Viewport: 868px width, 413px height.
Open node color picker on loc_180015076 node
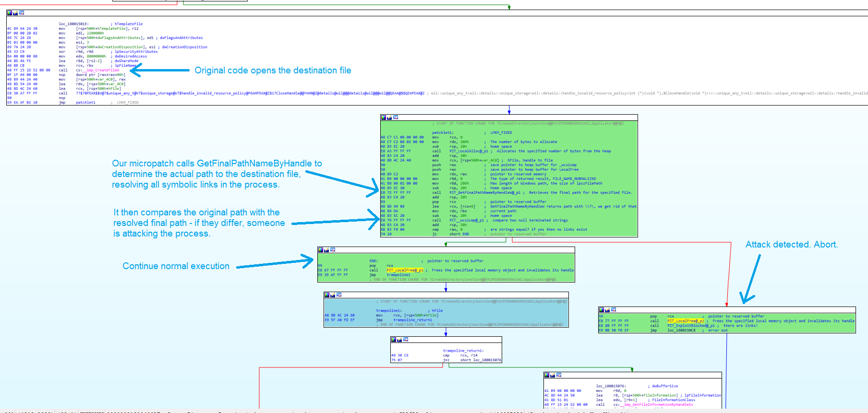(x=546, y=375)
